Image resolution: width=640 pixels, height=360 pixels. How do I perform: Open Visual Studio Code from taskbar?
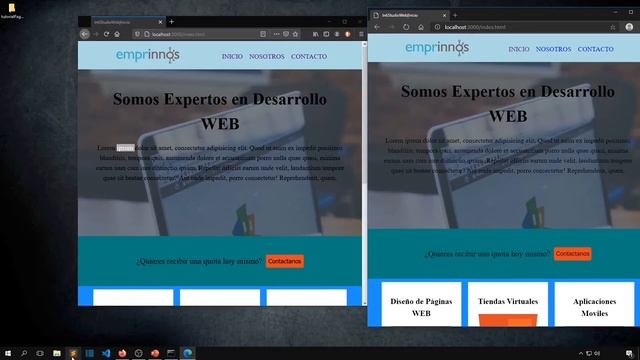(x=106, y=353)
